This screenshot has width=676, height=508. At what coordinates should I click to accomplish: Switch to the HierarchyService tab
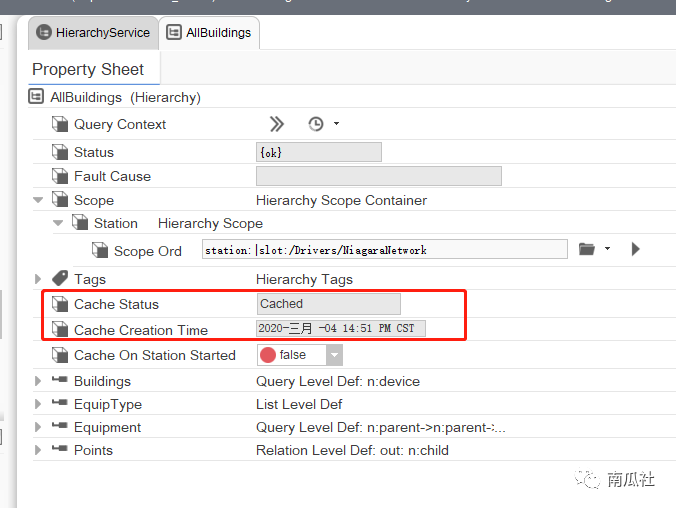pyautogui.click(x=93, y=32)
